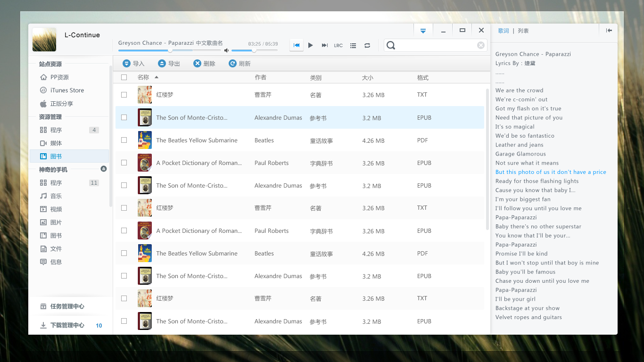This screenshot has width=644, height=362.
Task: Click the lyric line 'We are the crowd'
Action: 519,90
